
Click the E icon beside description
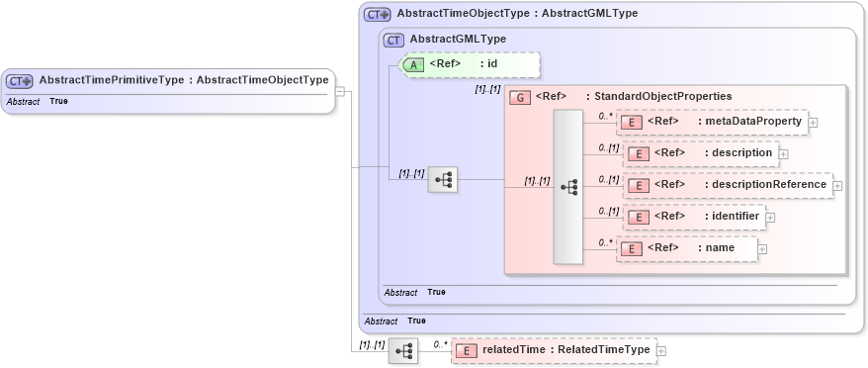coord(639,153)
